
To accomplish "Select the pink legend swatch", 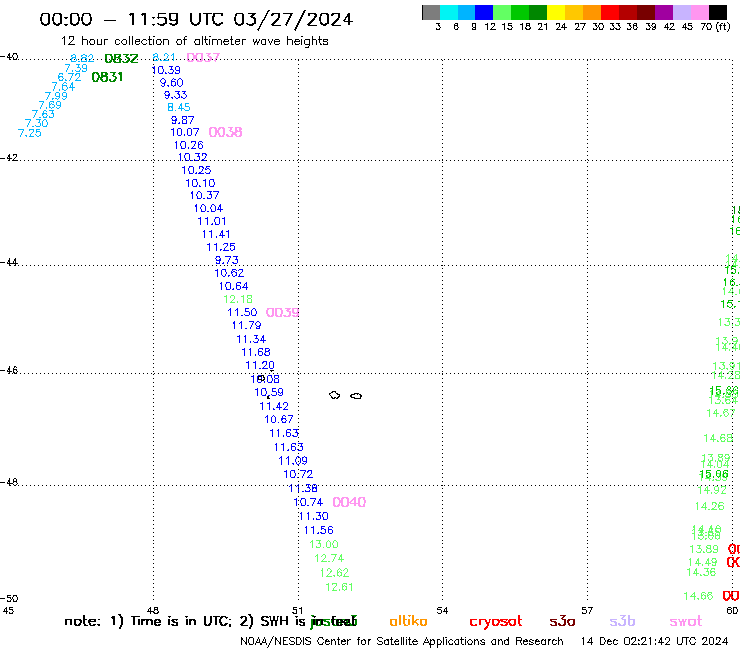I will pos(699,13).
